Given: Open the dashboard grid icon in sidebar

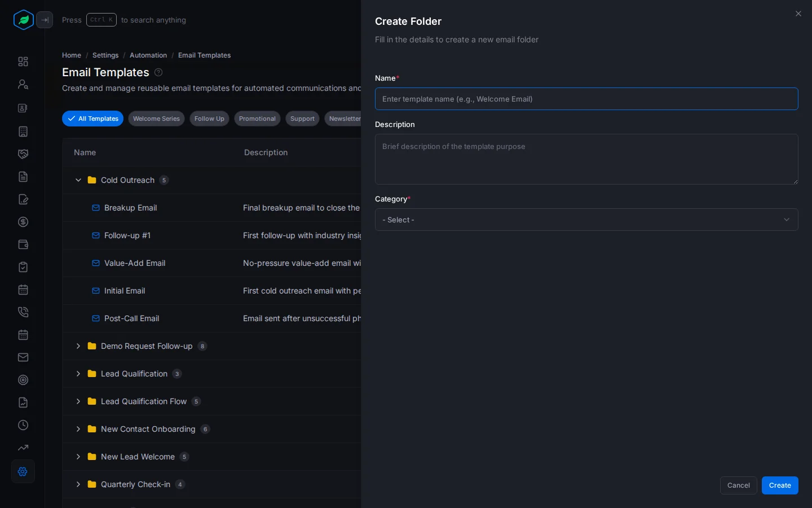Looking at the screenshot, I should point(23,62).
